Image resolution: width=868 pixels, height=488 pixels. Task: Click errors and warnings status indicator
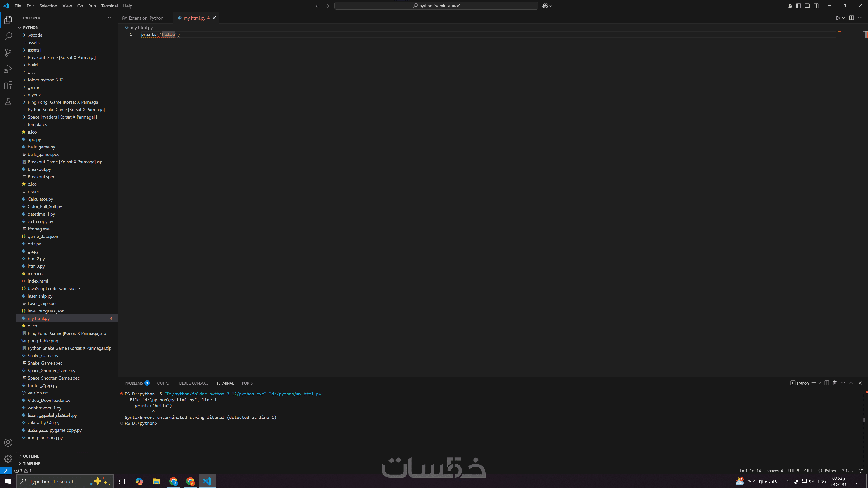click(23, 470)
